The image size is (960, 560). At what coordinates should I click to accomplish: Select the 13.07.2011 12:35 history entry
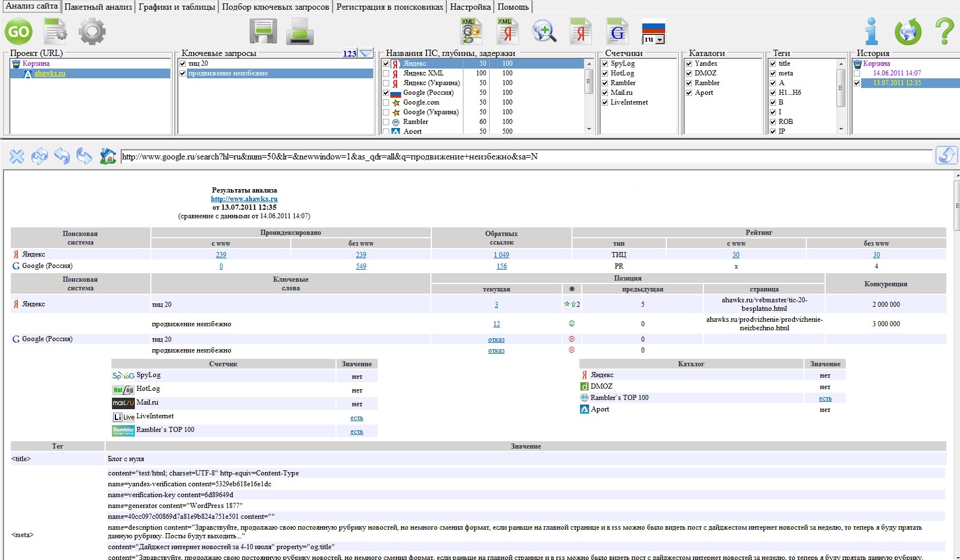point(897,83)
